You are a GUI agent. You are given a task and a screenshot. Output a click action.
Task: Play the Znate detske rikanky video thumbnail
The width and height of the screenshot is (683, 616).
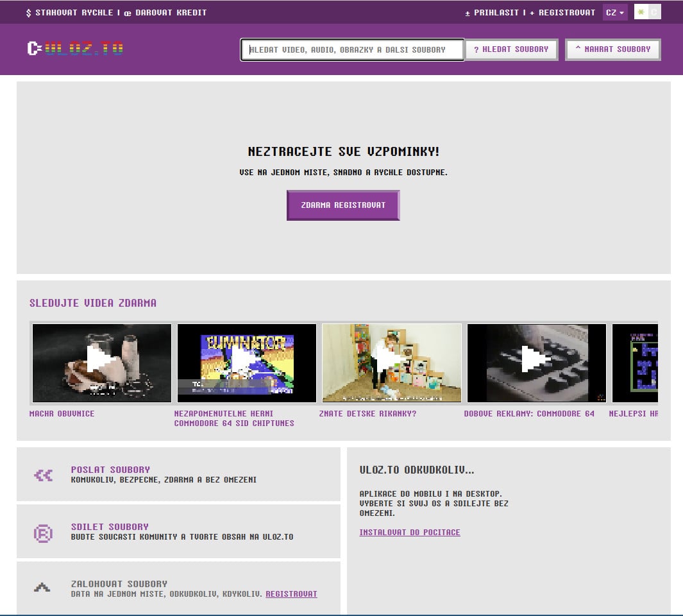point(392,363)
